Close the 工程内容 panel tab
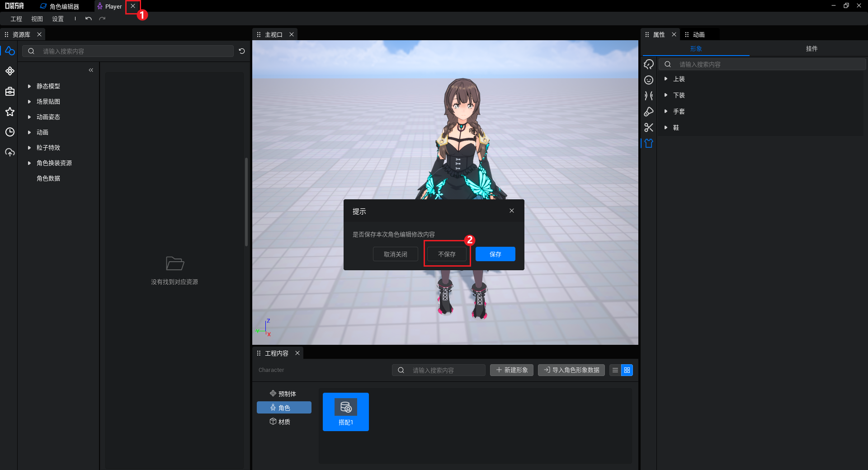Image resolution: width=868 pixels, height=470 pixels. coord(297,353)
